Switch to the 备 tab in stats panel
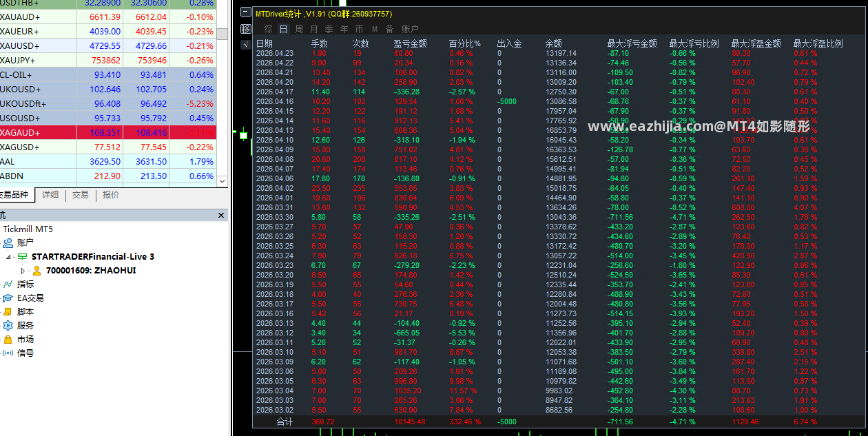The image size is (868, 436). [389, 29]
